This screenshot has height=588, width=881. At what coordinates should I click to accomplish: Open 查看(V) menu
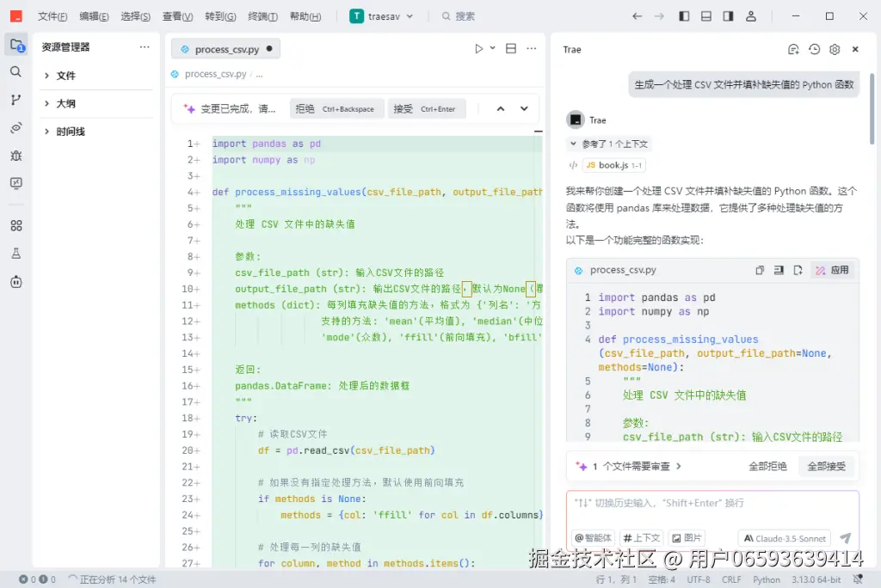point(177,16)
